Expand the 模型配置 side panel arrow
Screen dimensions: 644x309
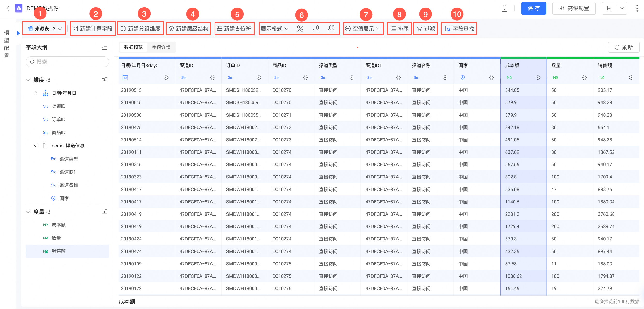tap(18, 33)
